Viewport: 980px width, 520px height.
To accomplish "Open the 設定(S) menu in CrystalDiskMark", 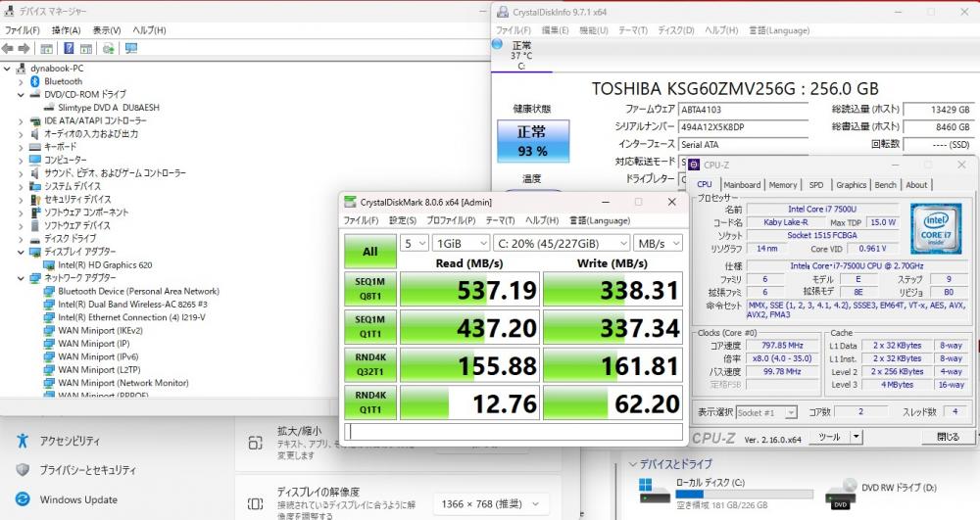I will 404,220.
